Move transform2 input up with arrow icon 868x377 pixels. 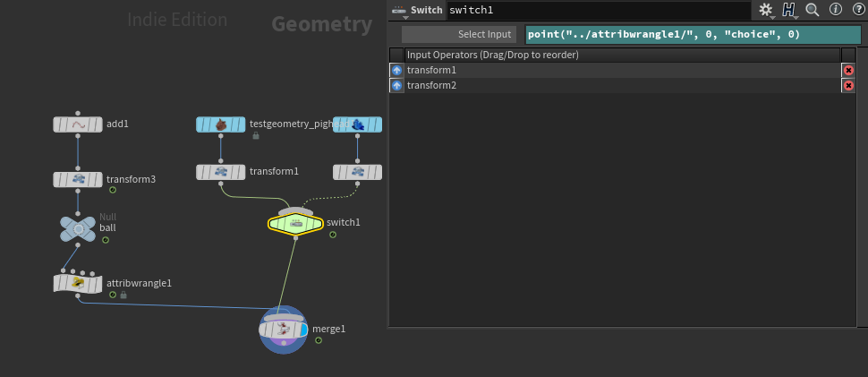coord(396,86)
